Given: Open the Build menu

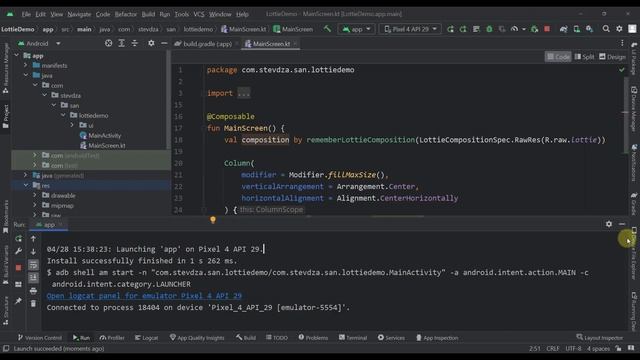Looking at the screenshot, I should pyautogui.click(x=148, y=14).
